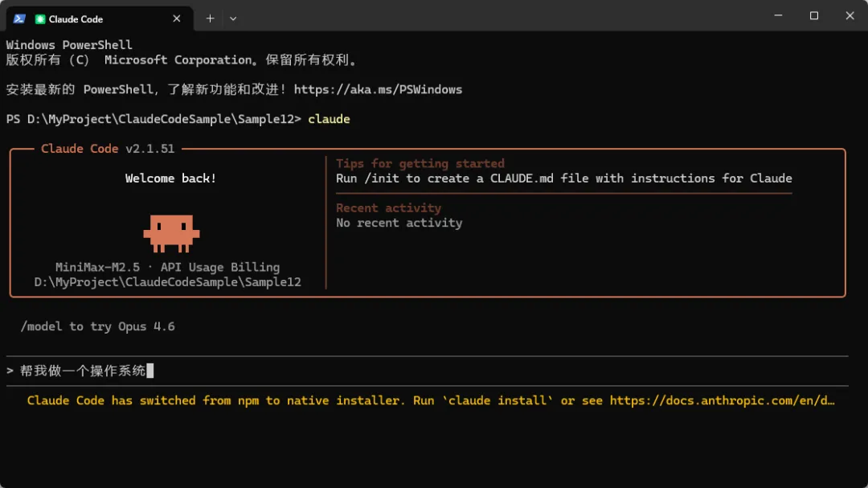Close the Claude Code tab
Image resolution: width=868 pixels, height=488 pixels.
click(x=177, y=18)
